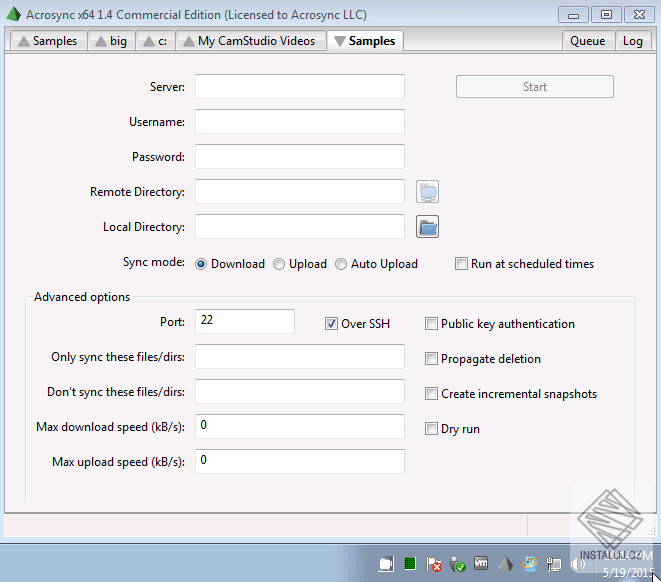Open the VMware tools tray icon

point(481,563)
